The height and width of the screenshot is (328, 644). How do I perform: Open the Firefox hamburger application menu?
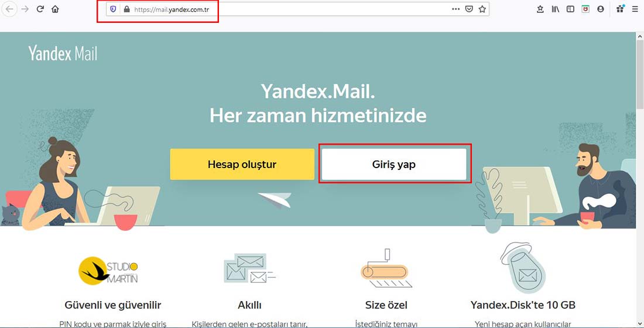click(635, 9)
